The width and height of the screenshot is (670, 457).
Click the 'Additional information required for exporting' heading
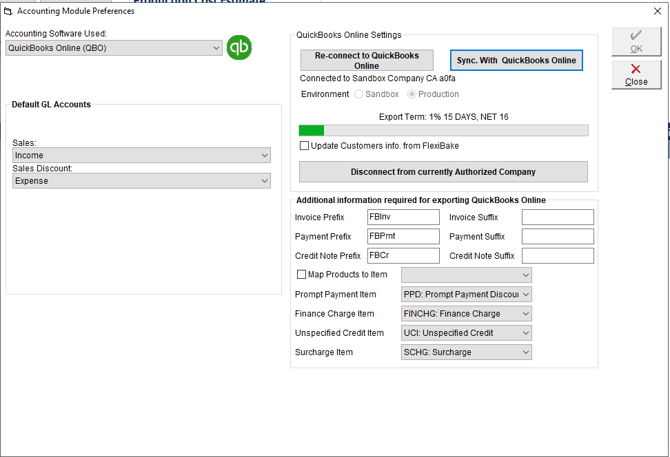tap(421, 200)
